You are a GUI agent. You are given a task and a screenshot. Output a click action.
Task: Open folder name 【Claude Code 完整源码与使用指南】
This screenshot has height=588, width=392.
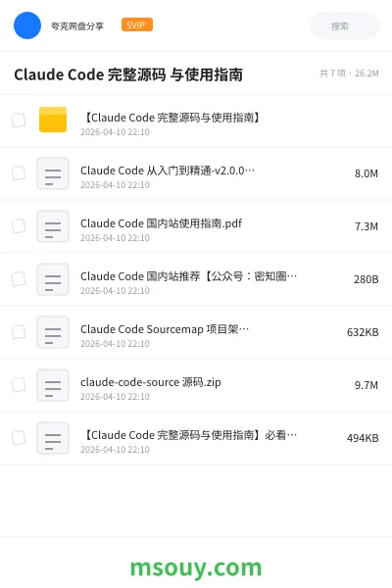171,118
